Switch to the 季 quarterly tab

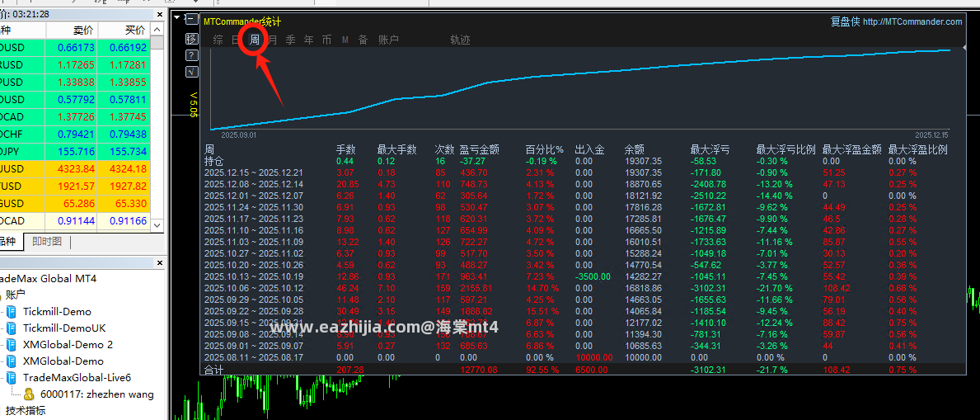(291, 40)
